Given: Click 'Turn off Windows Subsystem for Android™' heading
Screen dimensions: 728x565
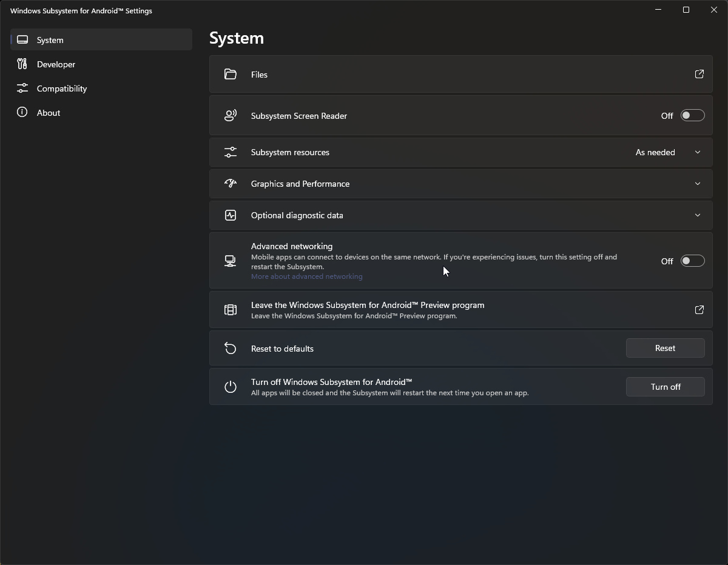Looking at the screenshot, I should 331,382.
